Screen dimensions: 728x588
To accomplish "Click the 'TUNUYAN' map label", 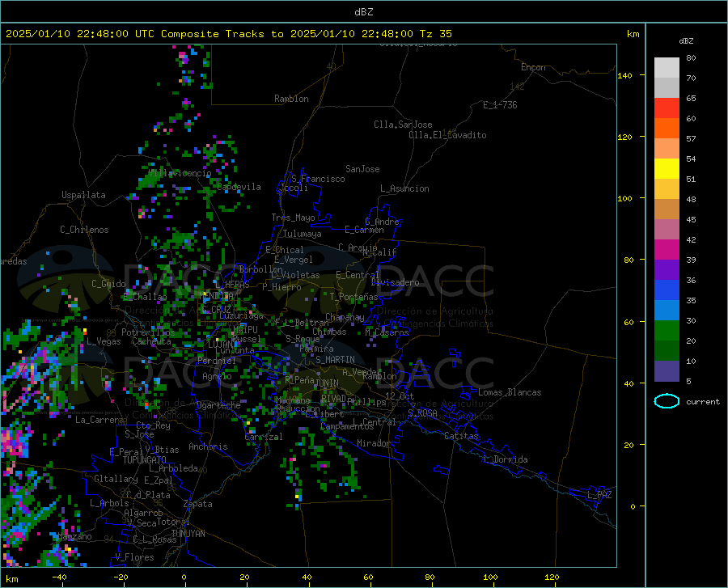I will coord(188,533).
